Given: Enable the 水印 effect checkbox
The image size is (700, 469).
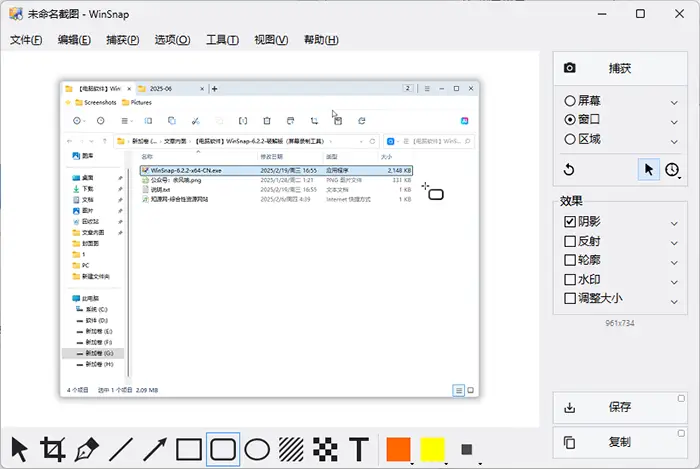Looking at the screenshot, I should click(x=570, y=279).
